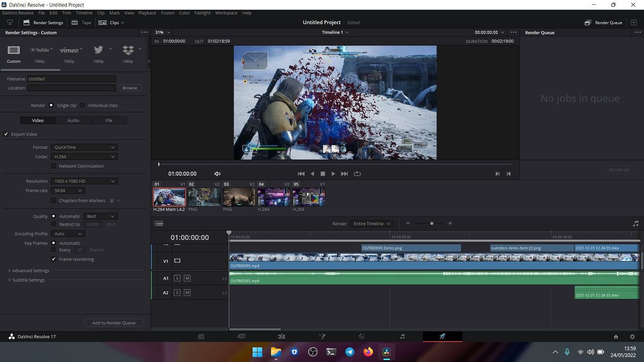Open the Media page
This screenshot has height=362, width=644.
pyautogui.click(x=201, y=336)
